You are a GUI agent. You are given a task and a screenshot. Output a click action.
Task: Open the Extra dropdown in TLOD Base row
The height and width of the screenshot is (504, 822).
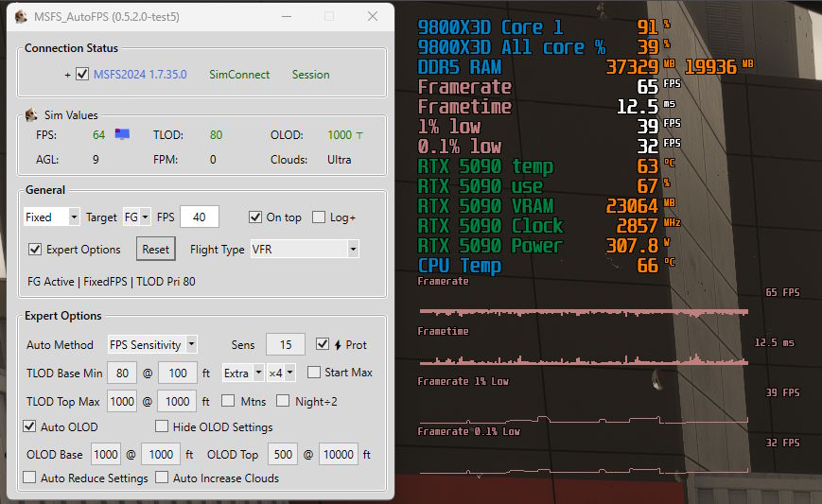243,373
